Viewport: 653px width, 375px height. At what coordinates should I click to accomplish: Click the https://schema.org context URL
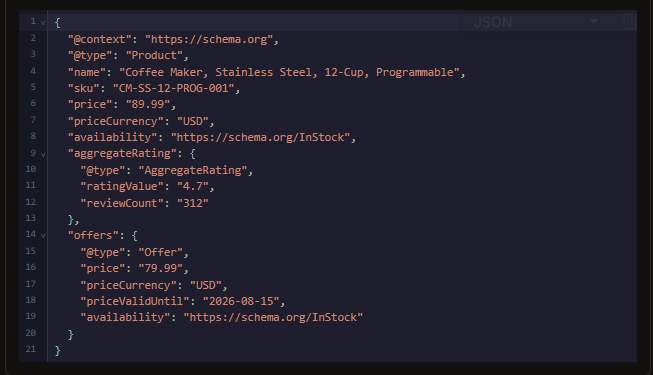point(209,40)
